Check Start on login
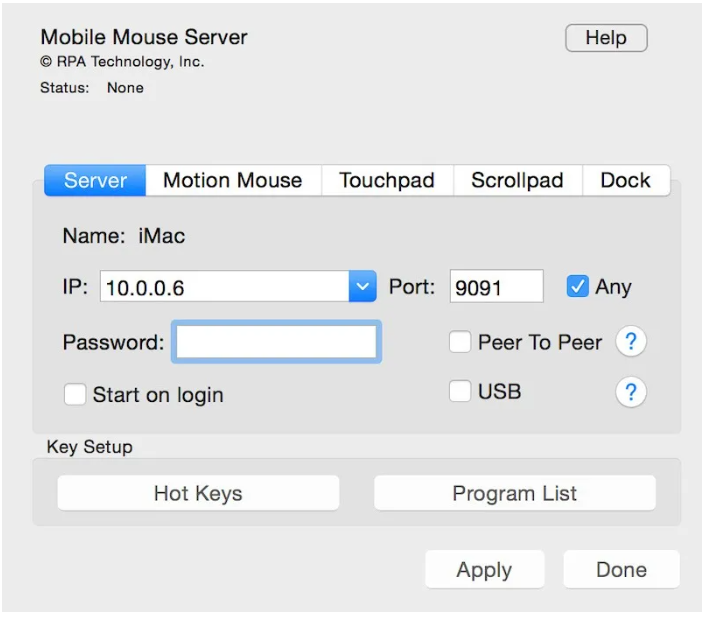The height and width of the screenshot is (619, 706). click(x=75, y=394)
